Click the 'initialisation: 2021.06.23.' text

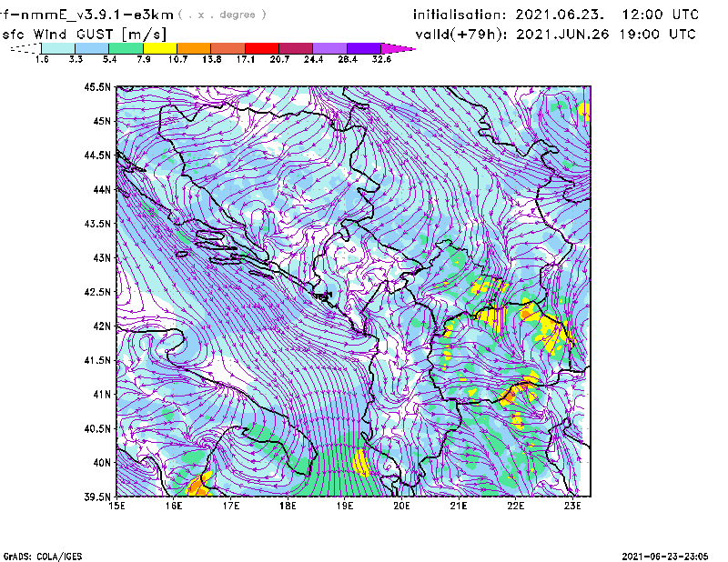click(509, 15)
